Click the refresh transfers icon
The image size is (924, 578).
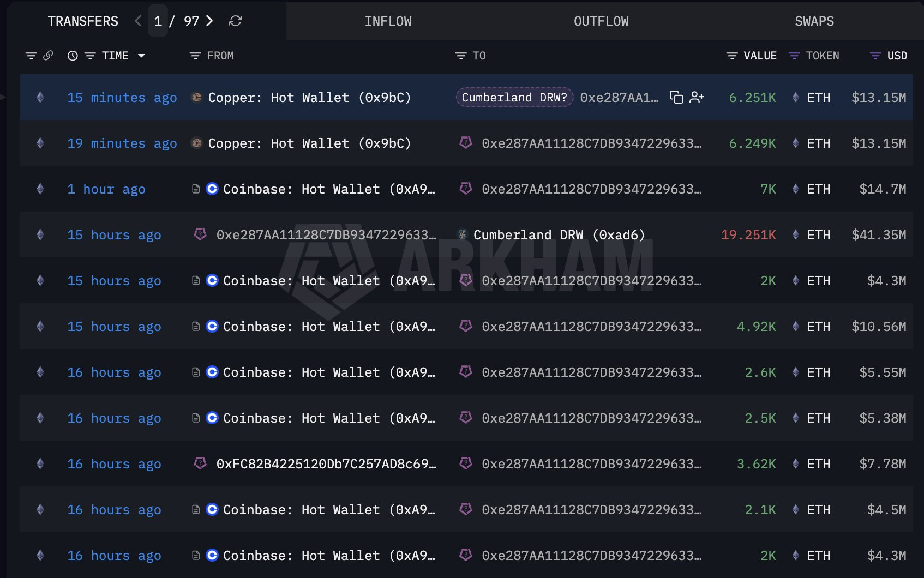point(236,21)
